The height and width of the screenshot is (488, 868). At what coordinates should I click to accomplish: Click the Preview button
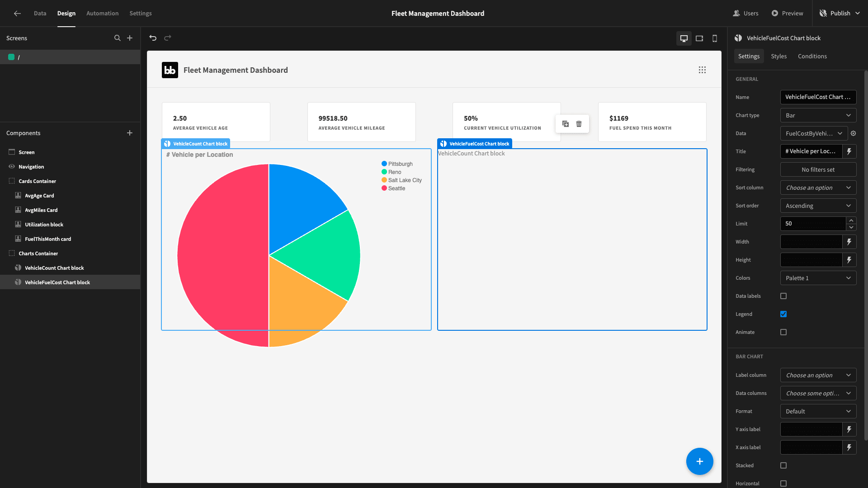tap(788, 14)
